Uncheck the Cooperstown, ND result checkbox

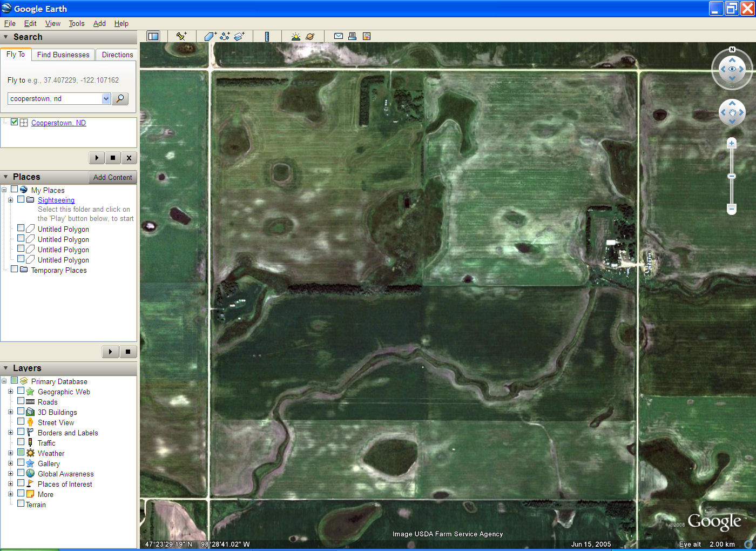pos(14,122)
